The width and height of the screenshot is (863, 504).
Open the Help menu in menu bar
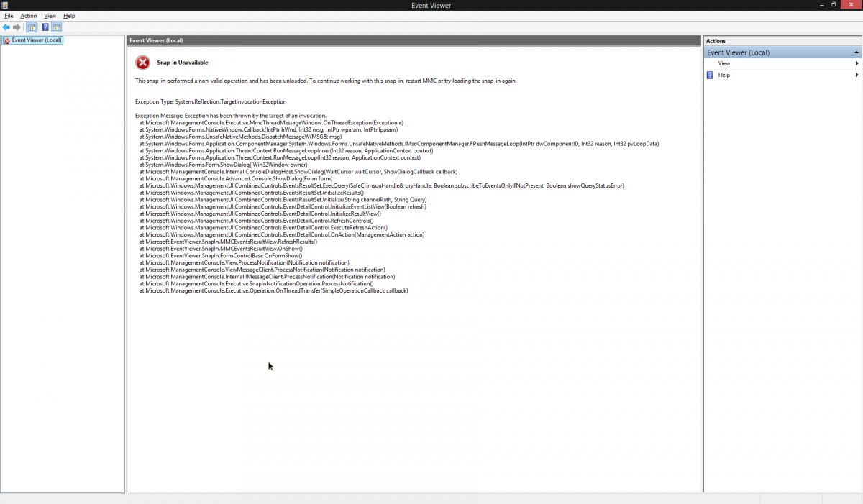tap(69, 16)
